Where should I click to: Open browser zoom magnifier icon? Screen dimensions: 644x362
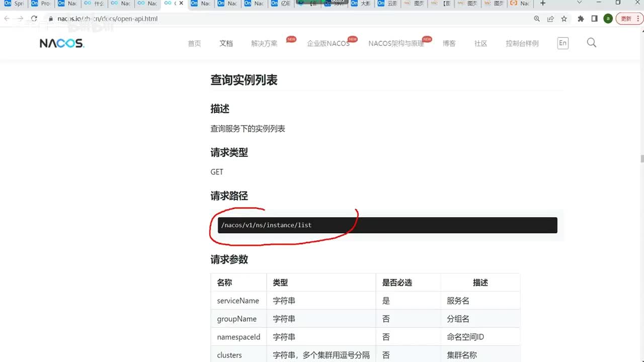click(x=537, y=19)
